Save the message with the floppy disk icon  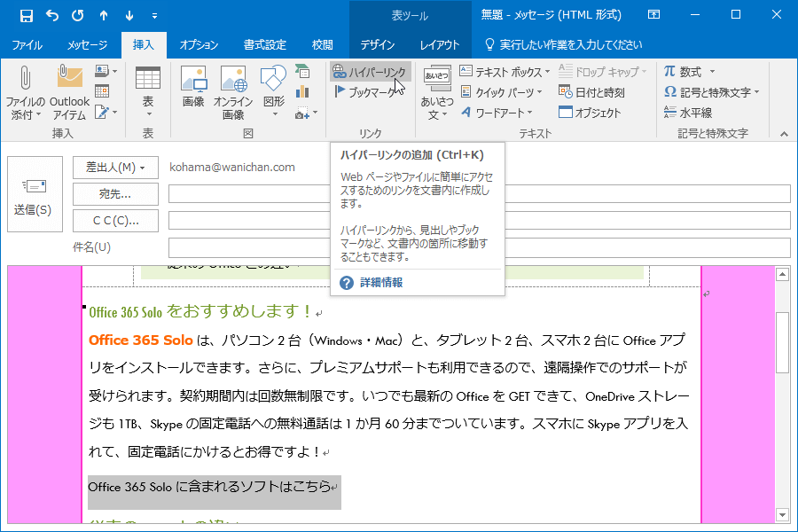(26, 15)
